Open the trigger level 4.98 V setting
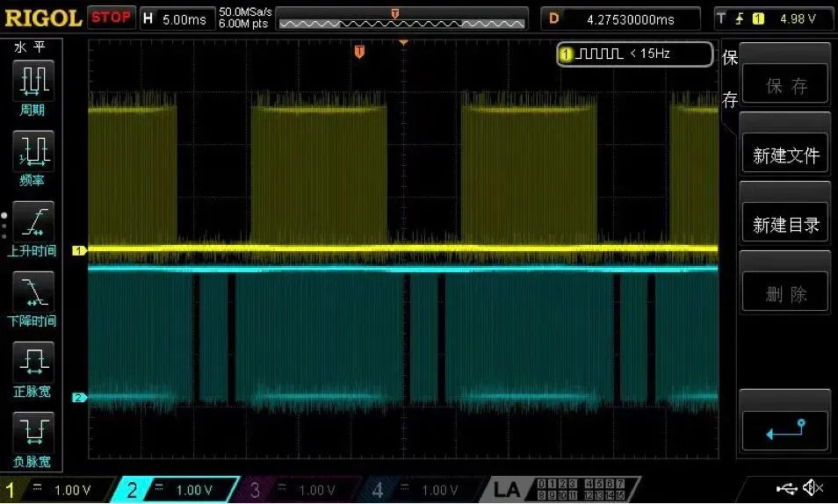The height and width of the screenshot is (504, 838). (x=773, y=19)
